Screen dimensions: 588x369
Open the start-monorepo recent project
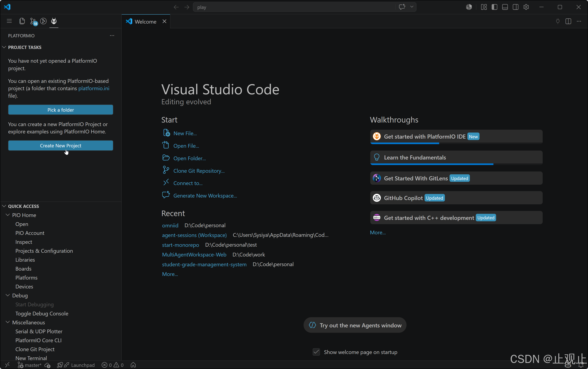click(180, 245)
